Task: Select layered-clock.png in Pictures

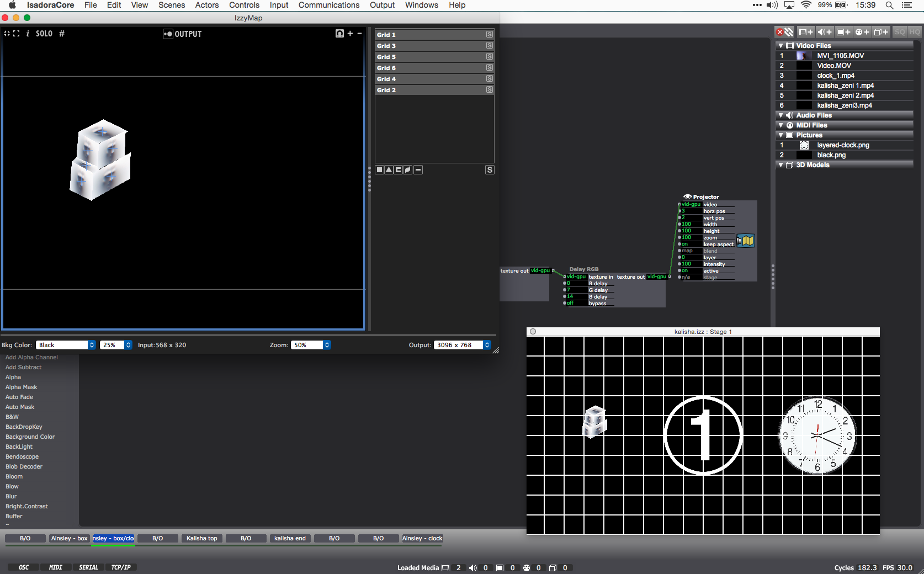Action: [843, 145]
